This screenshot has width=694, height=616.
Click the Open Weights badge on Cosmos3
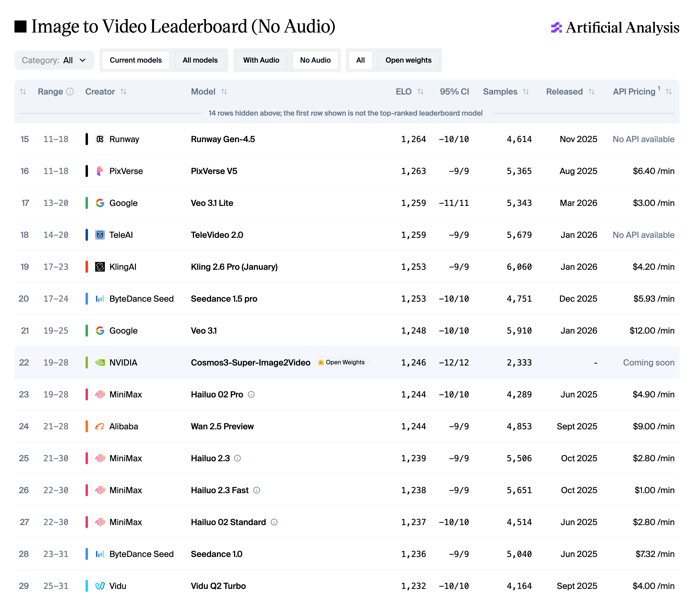point(342,362)
